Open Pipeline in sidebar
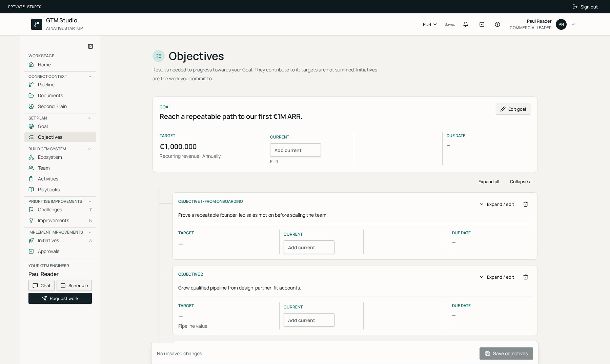This screenshot has width=610, height=364. coord(60,85)
